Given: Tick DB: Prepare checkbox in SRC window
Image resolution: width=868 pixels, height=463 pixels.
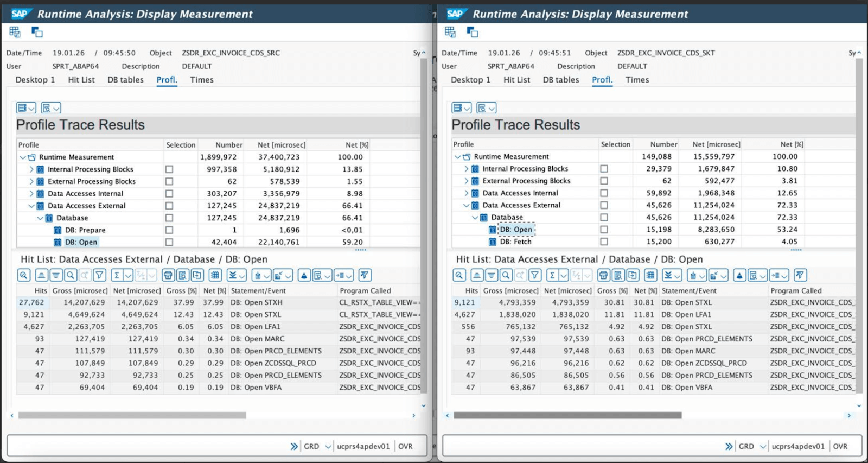Looking at the screenshot, I should (169, 230).
